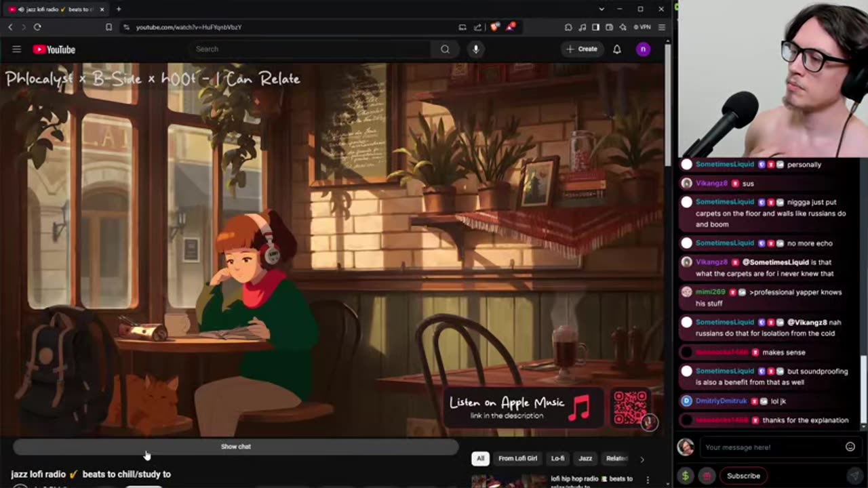Click username mimi269 in chat
The width and height of the screenshot is (868, 488).
point(710,292)
